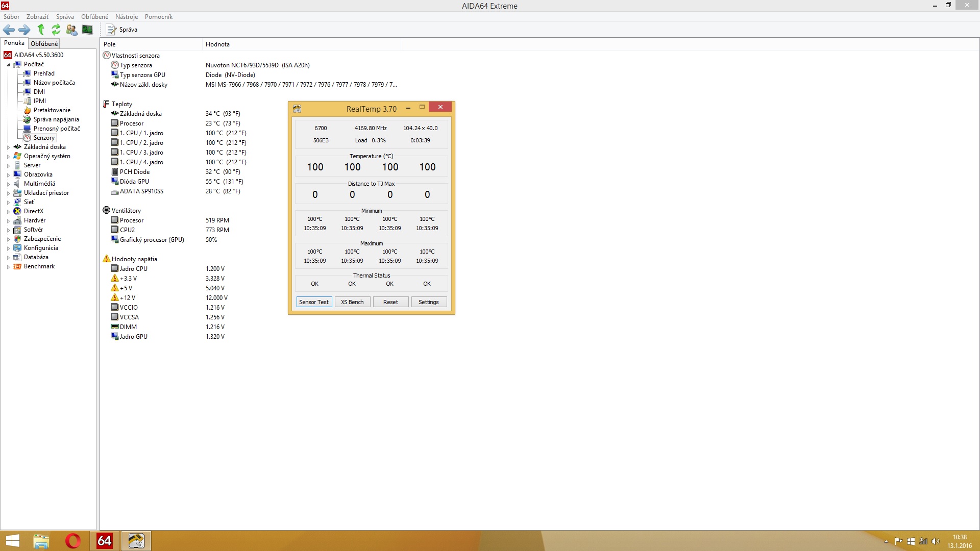Expand the Multimédiá tree node

point(8,184)
